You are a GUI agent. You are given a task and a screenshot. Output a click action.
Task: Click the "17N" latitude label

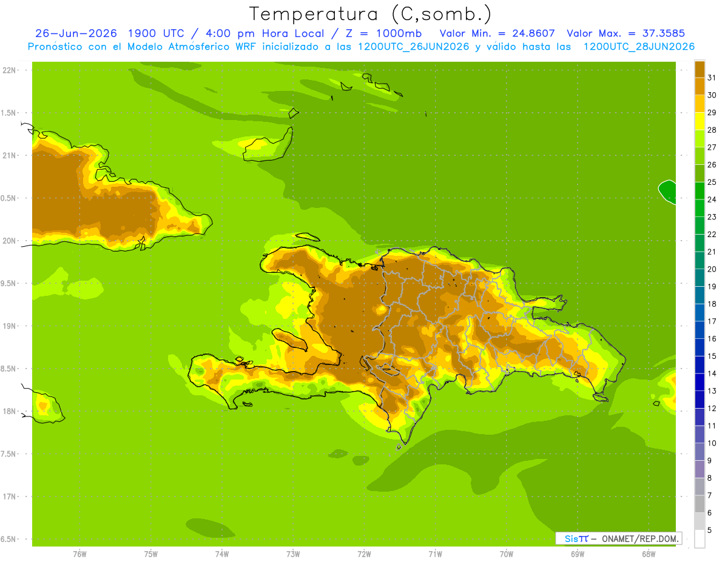tap(9, 497)
